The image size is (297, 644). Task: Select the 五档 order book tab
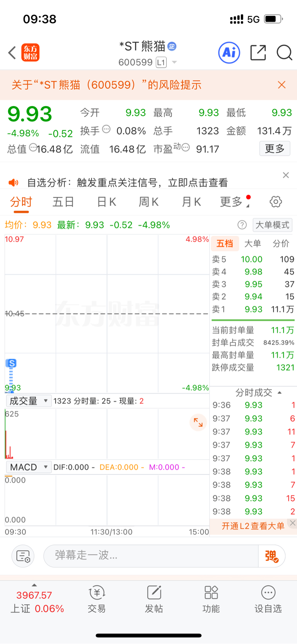pyautogui.click(x=225, y=244)
